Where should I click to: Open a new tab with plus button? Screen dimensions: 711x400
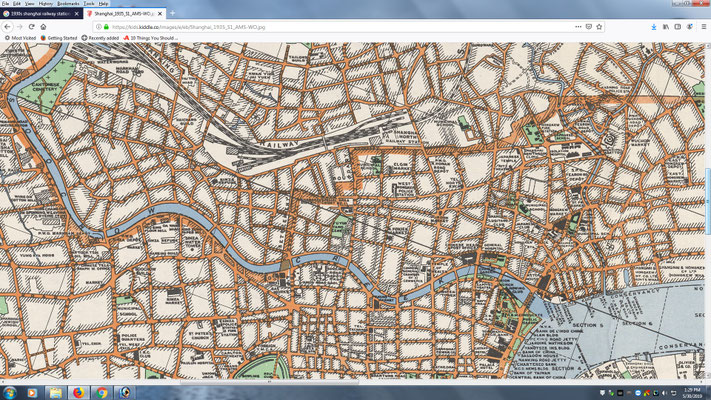click(172, 13)
